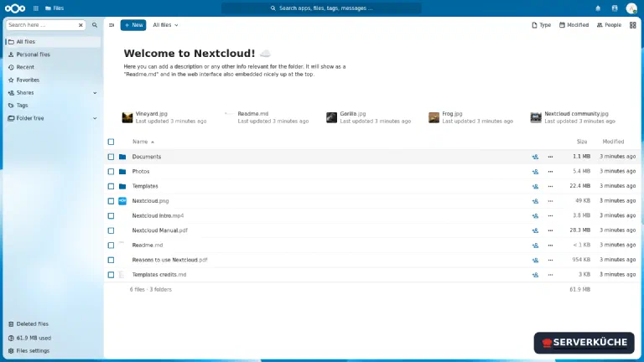This screenshot has height=362, width=644.
Task: Sort by Size column header
Action: [582, 142]
